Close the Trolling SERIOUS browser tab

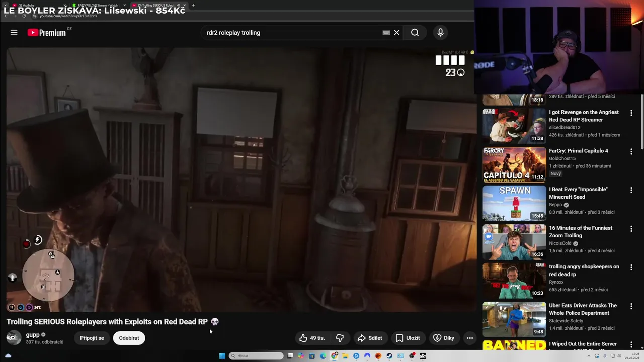185,5
